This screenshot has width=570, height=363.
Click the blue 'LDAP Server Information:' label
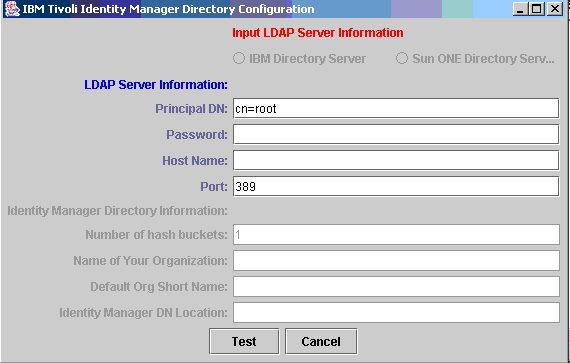point(156,85)
